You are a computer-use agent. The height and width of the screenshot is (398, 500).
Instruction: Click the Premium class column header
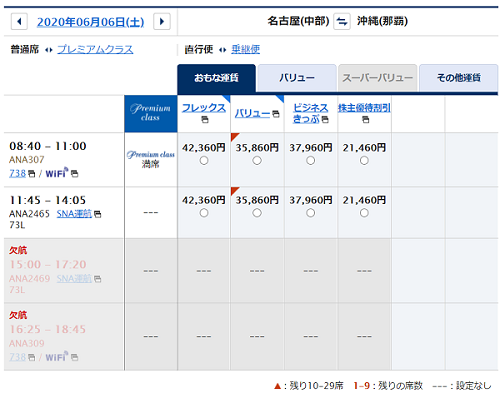pos(151,114)
